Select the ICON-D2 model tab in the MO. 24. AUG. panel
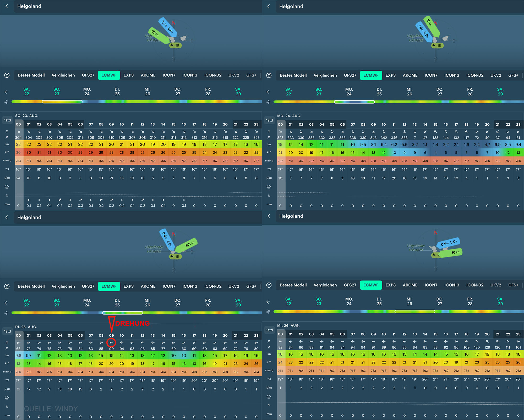 tap(475, 75)
